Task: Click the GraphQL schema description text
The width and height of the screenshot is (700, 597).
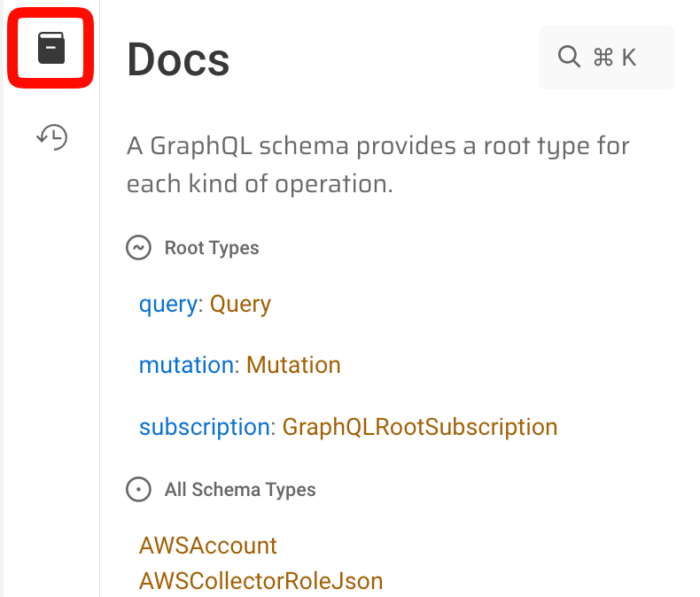Action: [377, 165]
